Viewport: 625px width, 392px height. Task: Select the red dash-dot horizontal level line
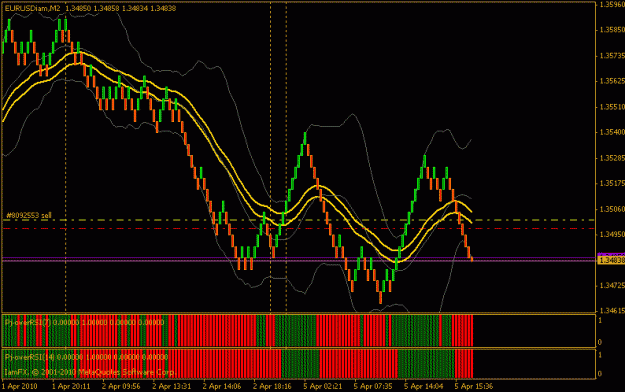[x=299, y=229]
